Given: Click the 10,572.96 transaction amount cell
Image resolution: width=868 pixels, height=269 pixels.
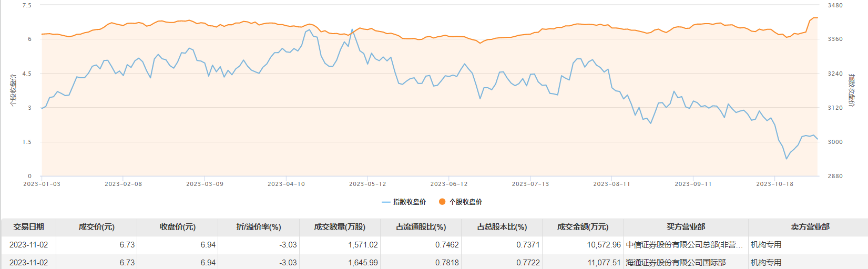Looking at the screenshot, I should 604,245.
